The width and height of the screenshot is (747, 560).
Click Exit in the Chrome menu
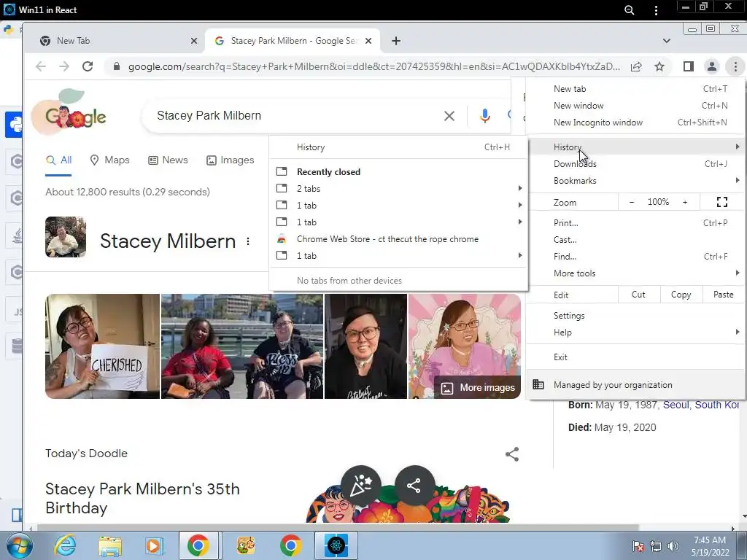click(635, 357)
